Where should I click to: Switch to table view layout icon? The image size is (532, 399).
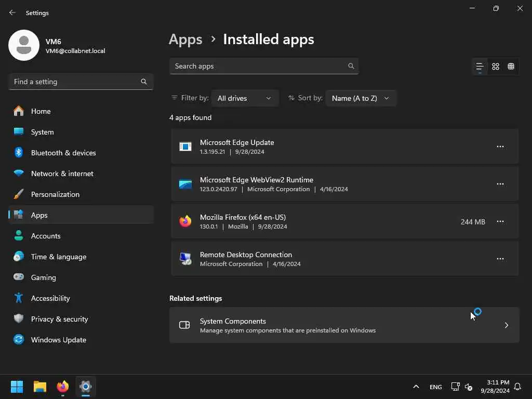coord(511,66)
